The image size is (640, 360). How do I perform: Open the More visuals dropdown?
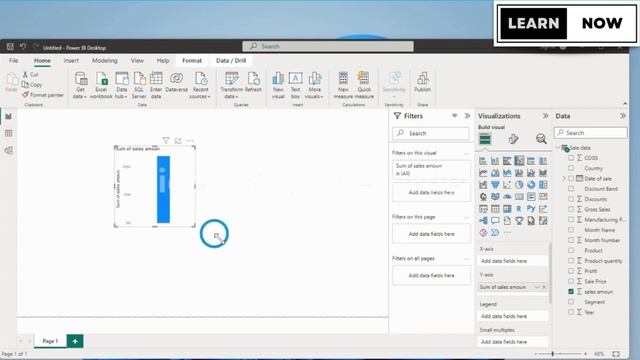(x=314, y=85)
